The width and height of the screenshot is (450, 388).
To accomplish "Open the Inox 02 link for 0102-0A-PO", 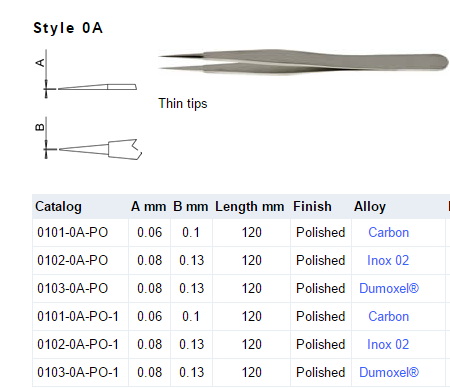I will [388, 260].
